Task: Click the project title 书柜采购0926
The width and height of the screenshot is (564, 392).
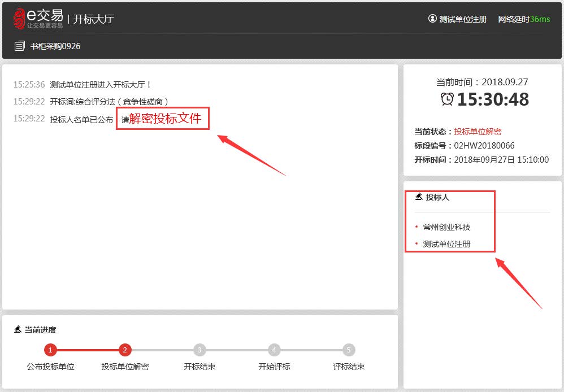Action: 55,46
